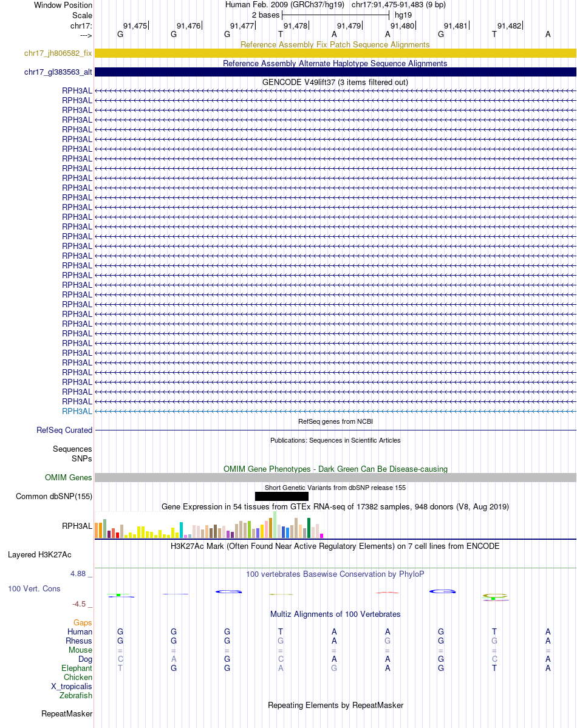Select the Chicken species label
Screen dimensions: 577x728
pos(78,678)
